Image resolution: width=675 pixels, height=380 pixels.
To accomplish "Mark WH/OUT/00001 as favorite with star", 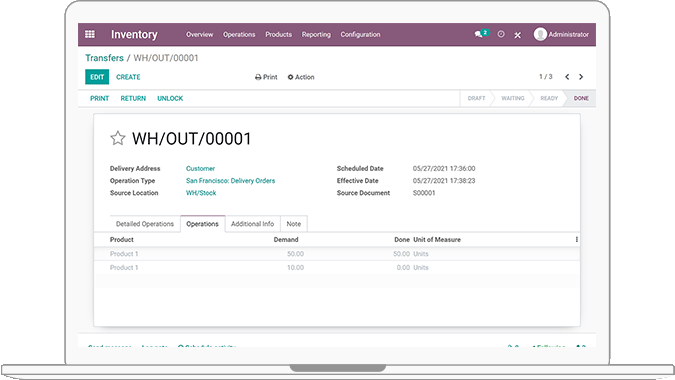I will pyautogui.click(x=118, y=139).
